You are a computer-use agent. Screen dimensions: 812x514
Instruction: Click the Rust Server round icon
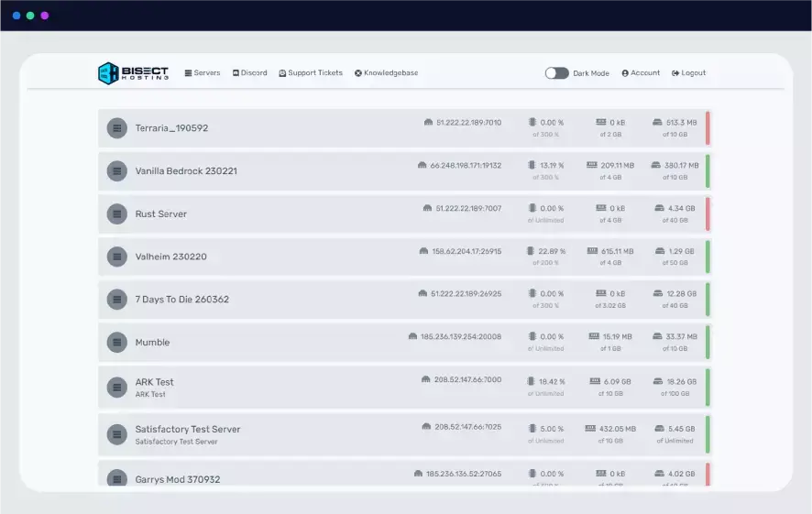coord(117,213)
